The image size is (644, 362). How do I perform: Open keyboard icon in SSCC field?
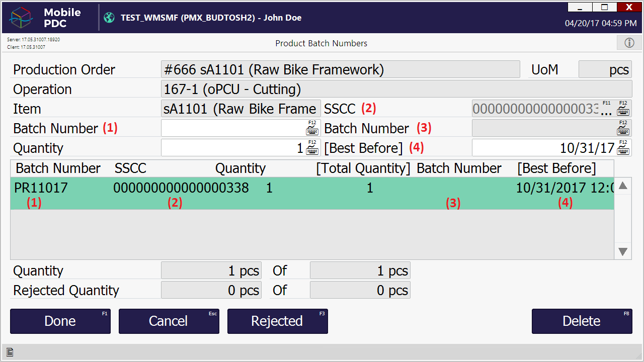point(623,109)
